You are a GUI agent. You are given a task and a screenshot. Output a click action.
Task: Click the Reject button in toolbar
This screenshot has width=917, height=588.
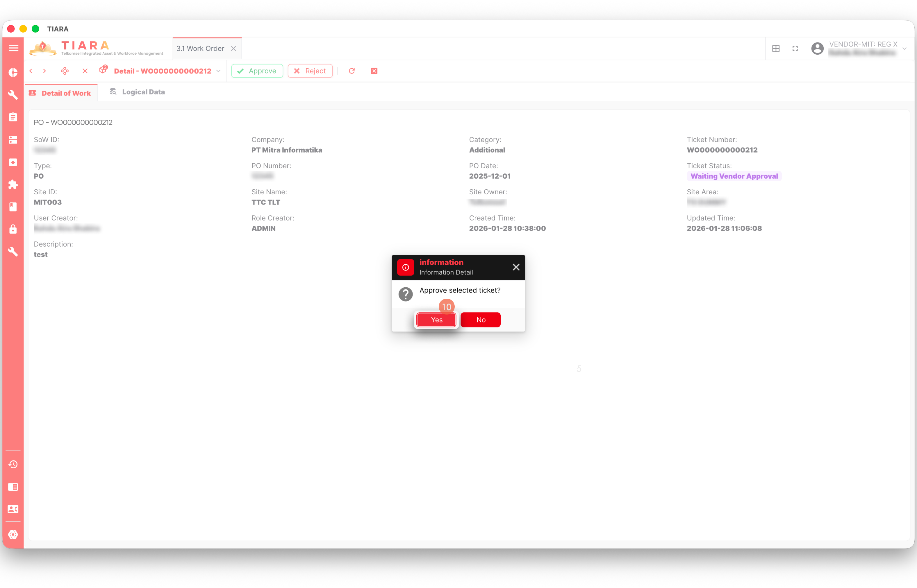coord(310,71)
